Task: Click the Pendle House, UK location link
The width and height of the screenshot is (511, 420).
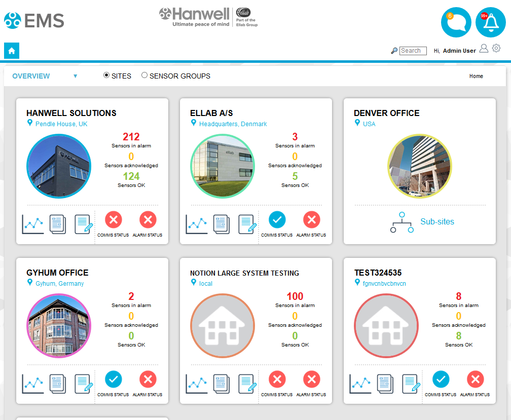Action: coord(61,124)
